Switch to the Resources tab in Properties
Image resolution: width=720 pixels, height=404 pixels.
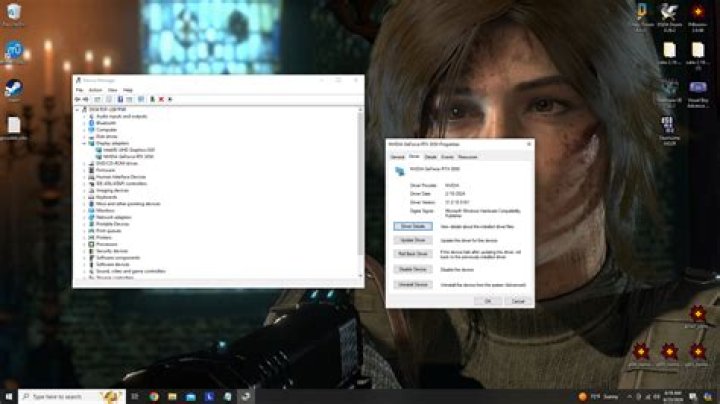click(467, 157)
